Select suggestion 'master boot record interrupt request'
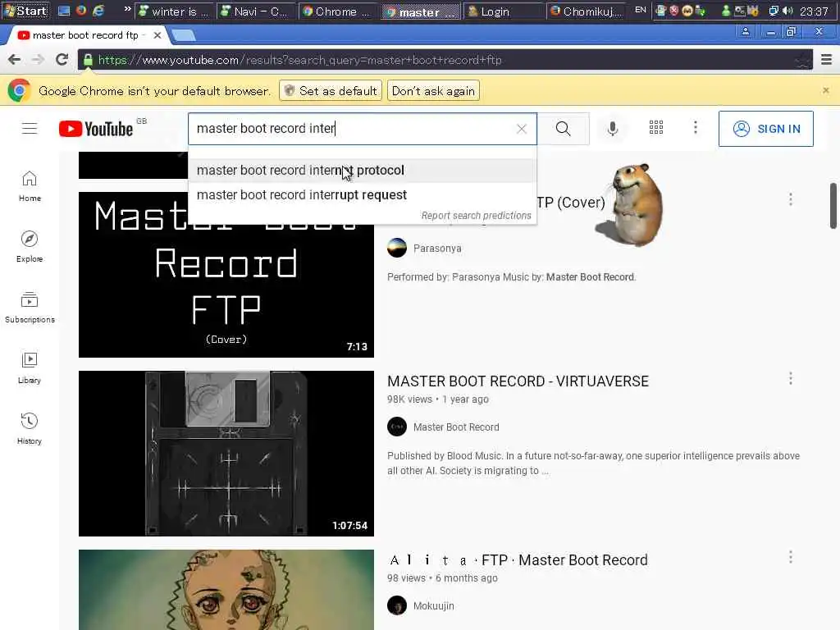The image size is (840, 630). 362,195
